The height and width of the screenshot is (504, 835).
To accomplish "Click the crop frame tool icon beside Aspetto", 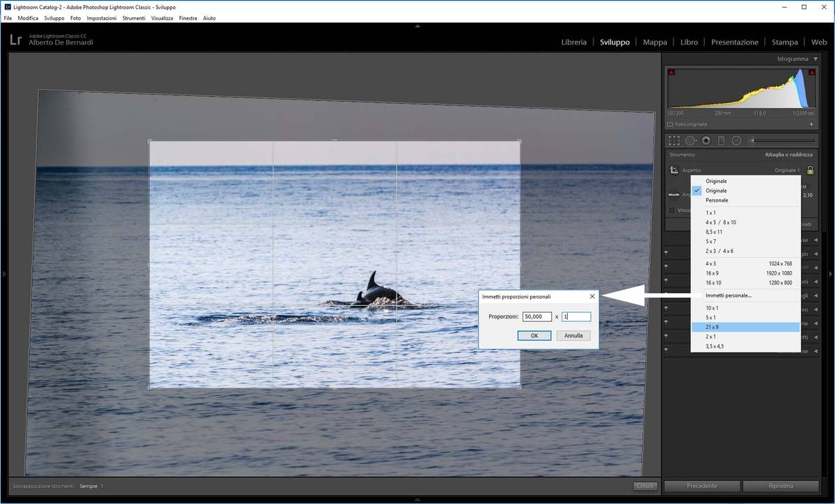I will [674, 170].
